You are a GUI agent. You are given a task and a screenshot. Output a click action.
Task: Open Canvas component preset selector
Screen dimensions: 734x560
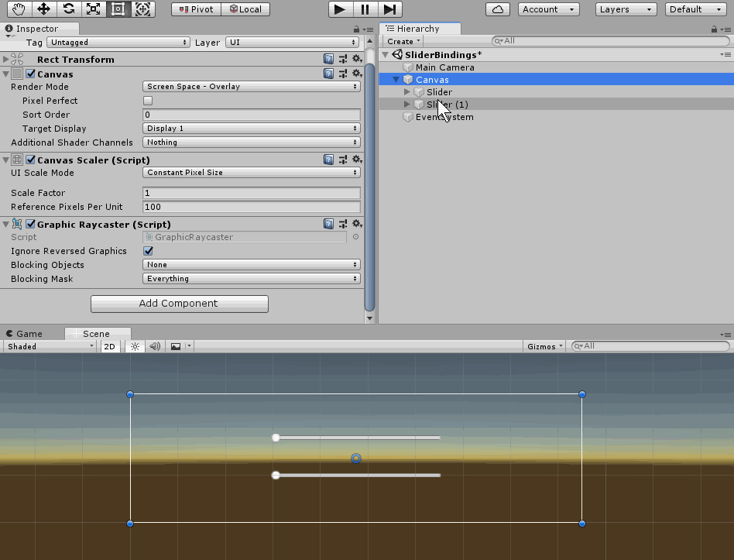tap(343, 74)
